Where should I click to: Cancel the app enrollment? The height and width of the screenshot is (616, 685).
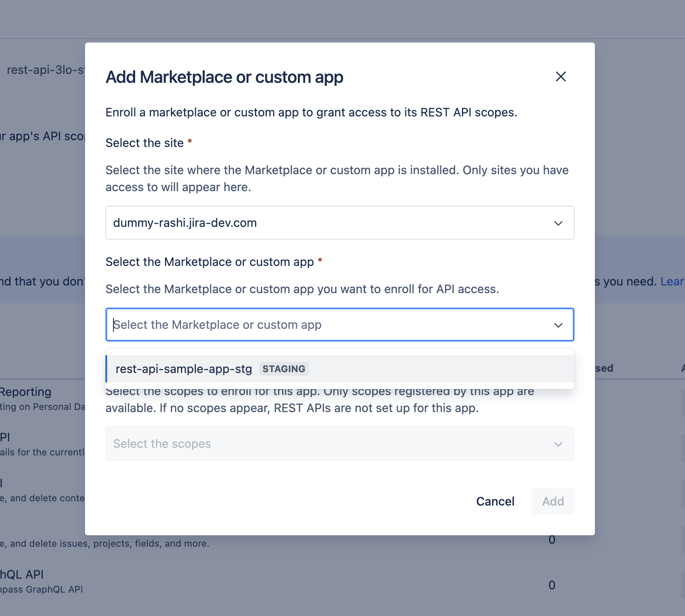click(495, 501)
